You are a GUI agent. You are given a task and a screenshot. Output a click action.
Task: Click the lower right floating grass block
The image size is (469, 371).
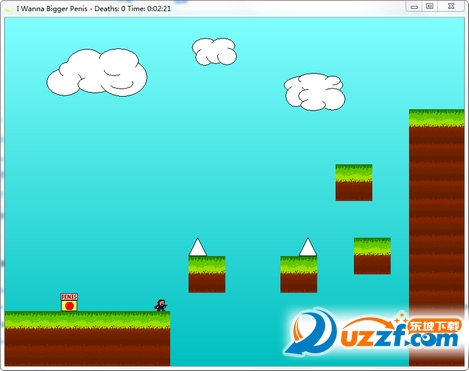click(372, 256)
